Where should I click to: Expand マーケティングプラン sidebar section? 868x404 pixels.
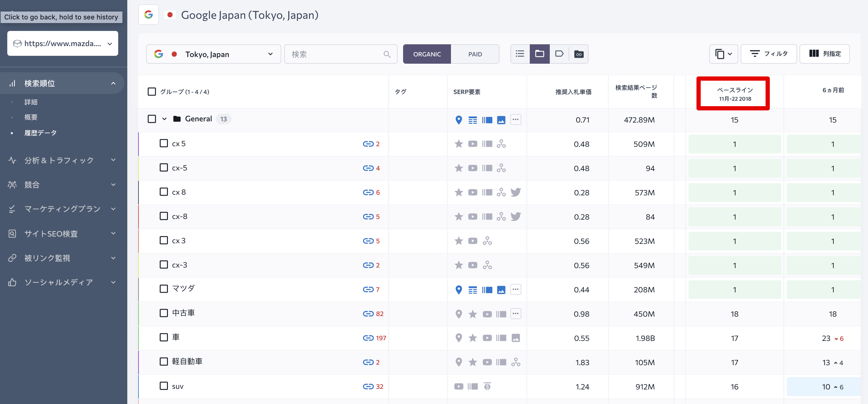(113, 209)
